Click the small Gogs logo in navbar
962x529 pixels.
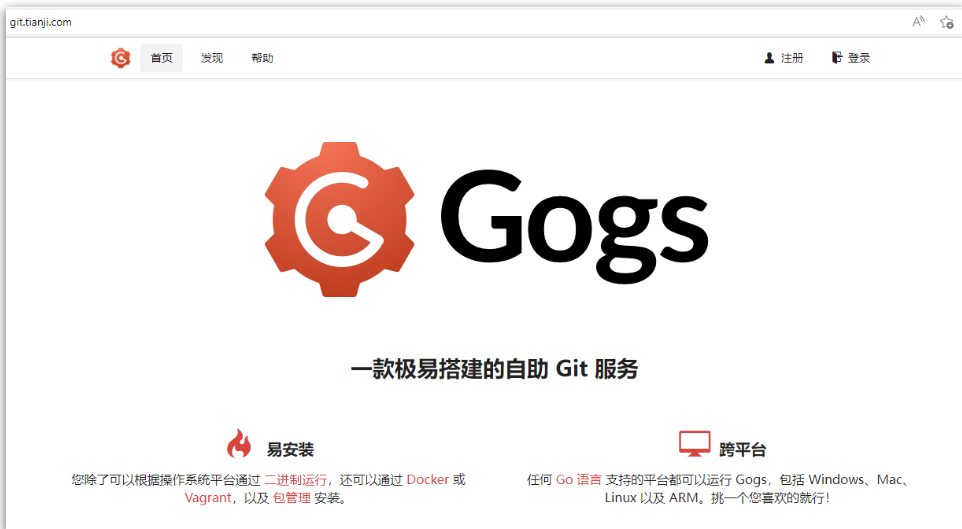point(120,58)
